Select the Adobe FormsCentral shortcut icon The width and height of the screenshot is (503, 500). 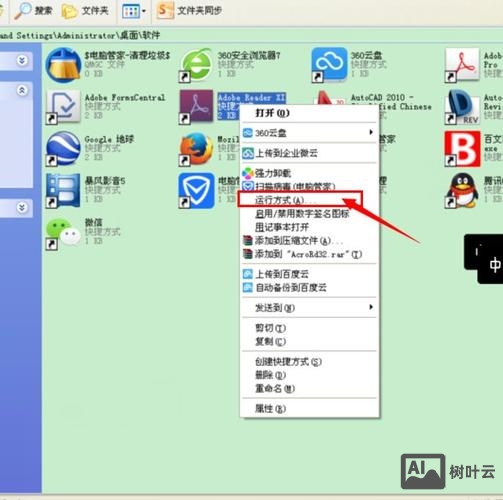pos(63,107)
